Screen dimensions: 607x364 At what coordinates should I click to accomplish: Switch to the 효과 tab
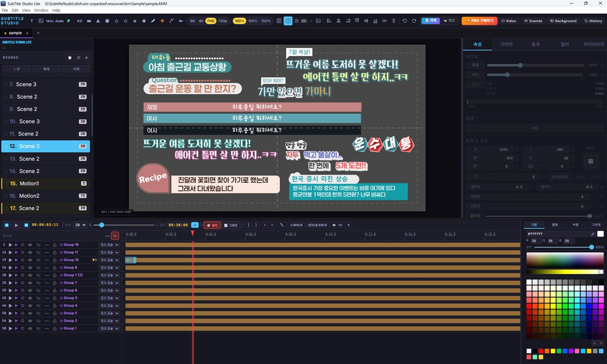[x=535, y=44]
